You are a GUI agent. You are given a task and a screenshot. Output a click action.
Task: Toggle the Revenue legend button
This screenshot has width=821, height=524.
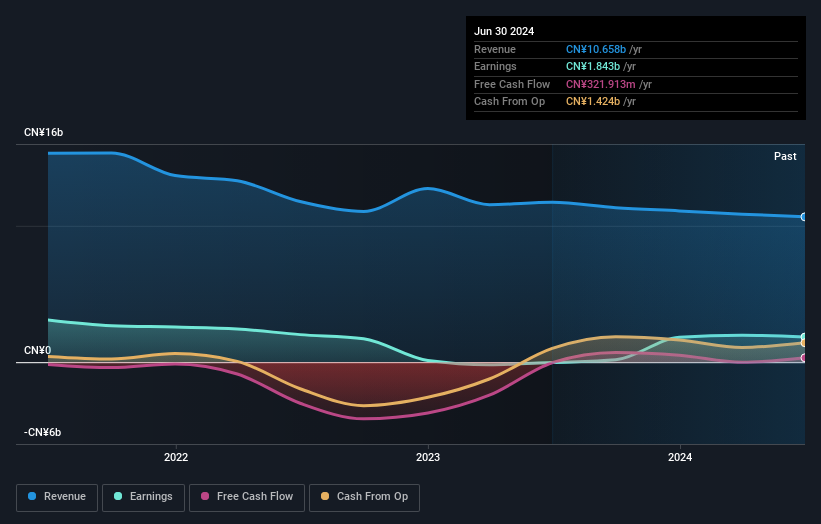[57, 497]
